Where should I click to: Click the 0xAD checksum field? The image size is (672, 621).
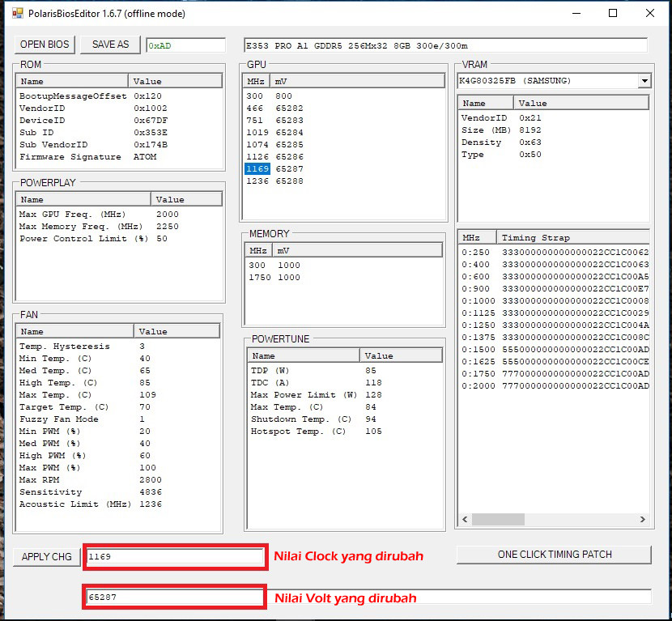pyautogui.click(x=185, y=45)
